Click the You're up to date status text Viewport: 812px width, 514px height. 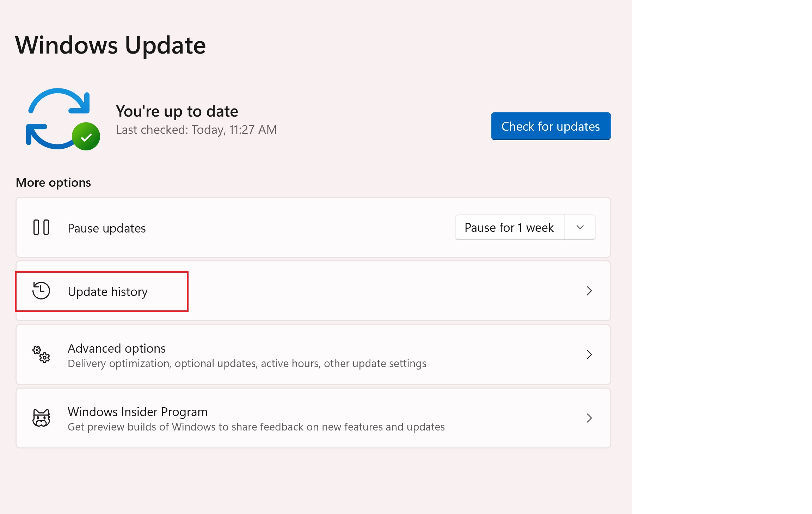point(177,111)
